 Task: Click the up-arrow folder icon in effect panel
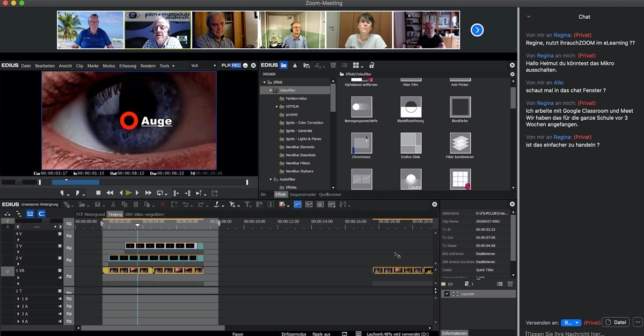coord(295,65)
